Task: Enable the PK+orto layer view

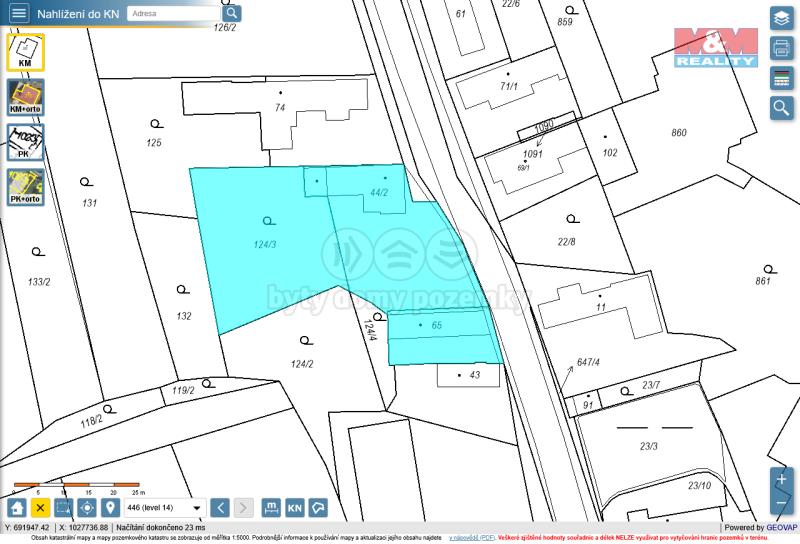Action: point(25,188)
